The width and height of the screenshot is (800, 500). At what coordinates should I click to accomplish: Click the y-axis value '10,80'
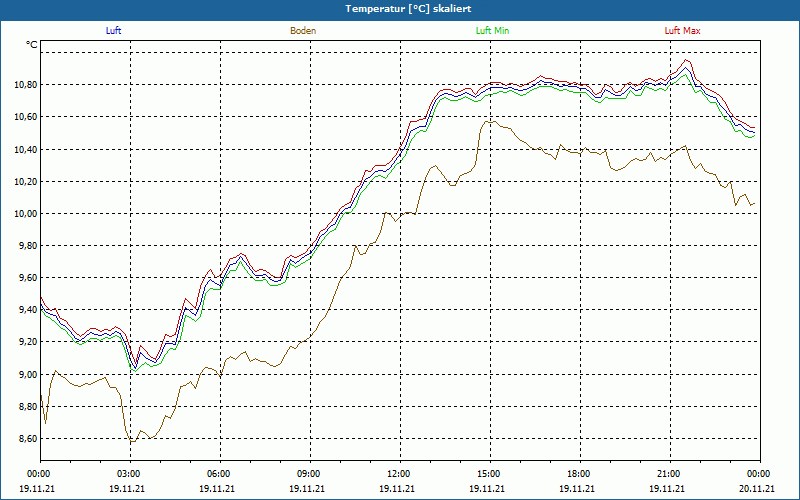(26, 85)
